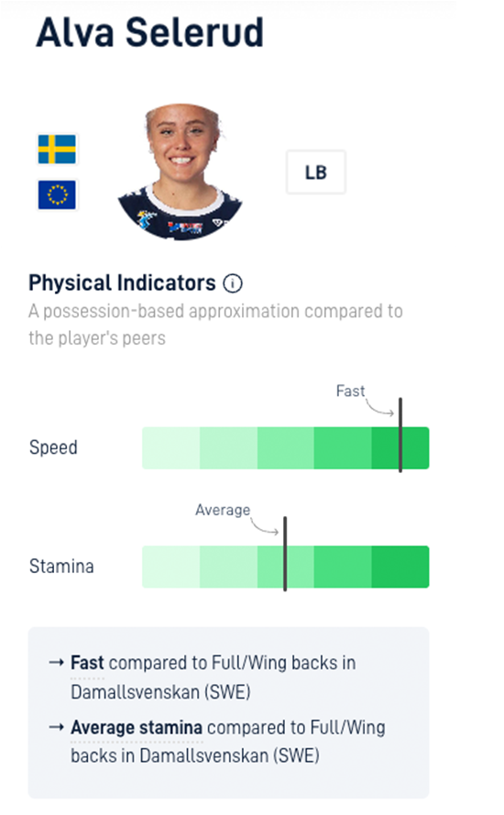Click the Swedish flag icon

click(x=57, y=149)
